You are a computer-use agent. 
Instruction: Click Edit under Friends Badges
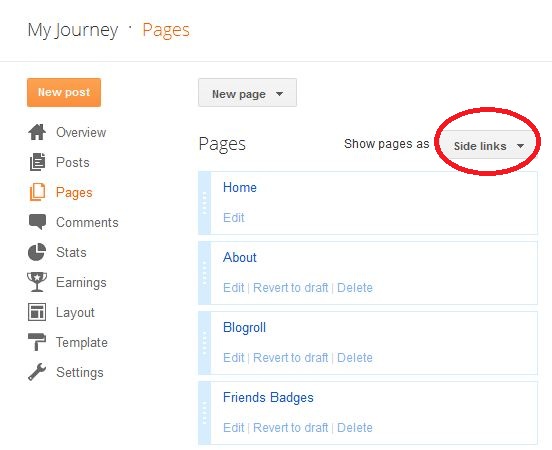coord(234,427)
